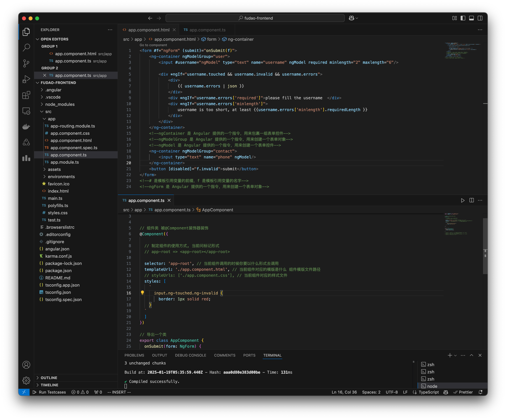Viewport: 506px width, 420px height.
Task: Switch to the COMMENTS tab
Action: click(225, 355)
